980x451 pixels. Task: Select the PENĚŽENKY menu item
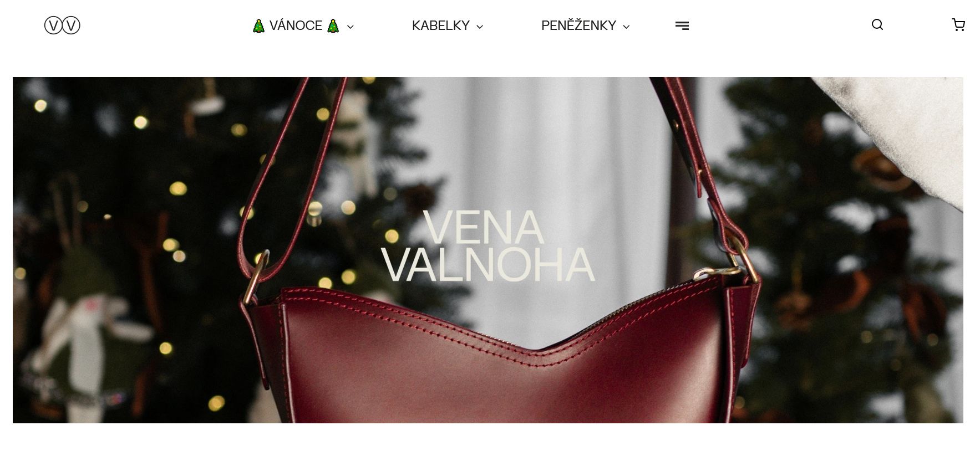pyautogui.click(x=578, y=25)
